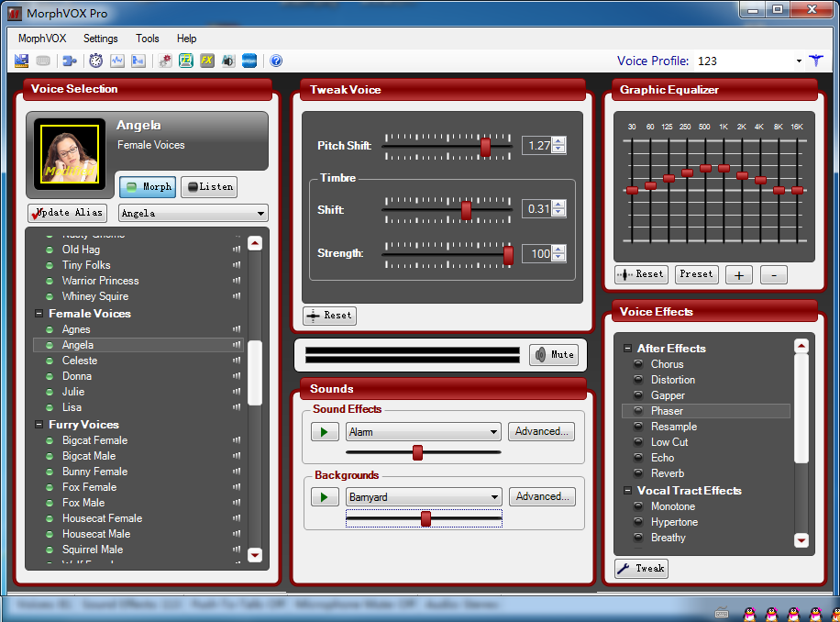Image resolution: width=840 pixels, height=622 pixels.
Task: Play the Alarm sound effect
Action: (x=325, y=432)
